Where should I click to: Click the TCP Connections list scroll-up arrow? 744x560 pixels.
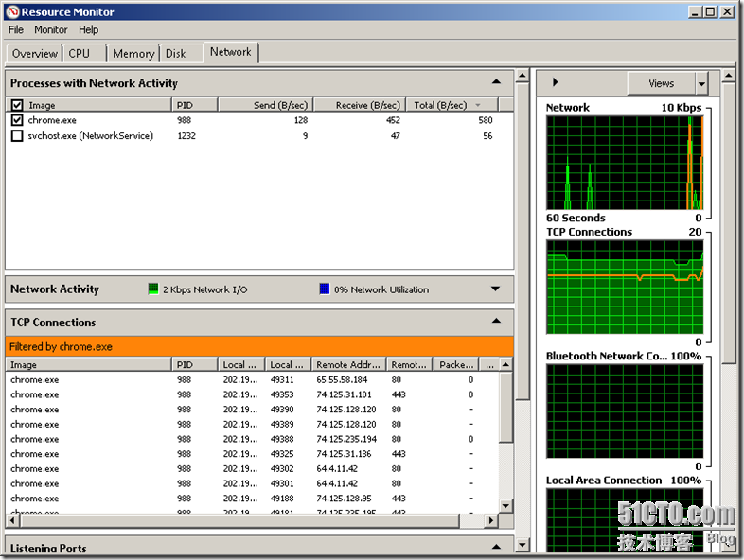pos(505,364)
